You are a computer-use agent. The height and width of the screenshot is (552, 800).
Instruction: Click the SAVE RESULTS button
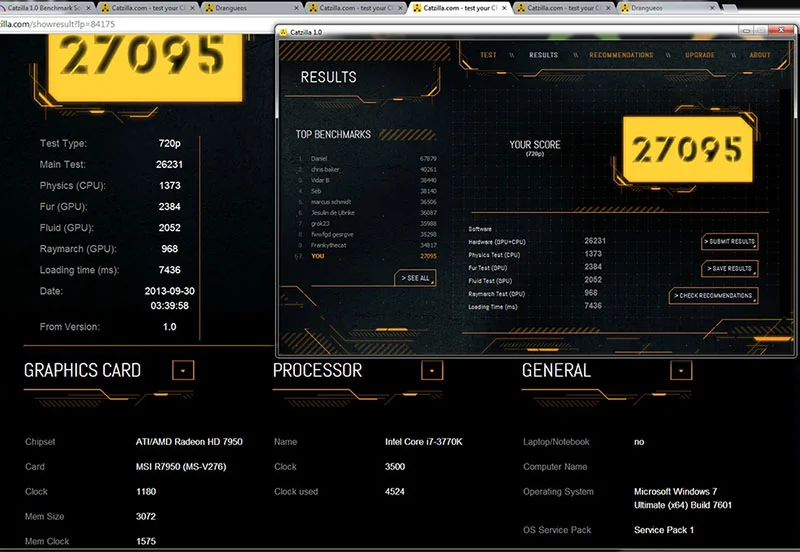(x=730, y=268)
